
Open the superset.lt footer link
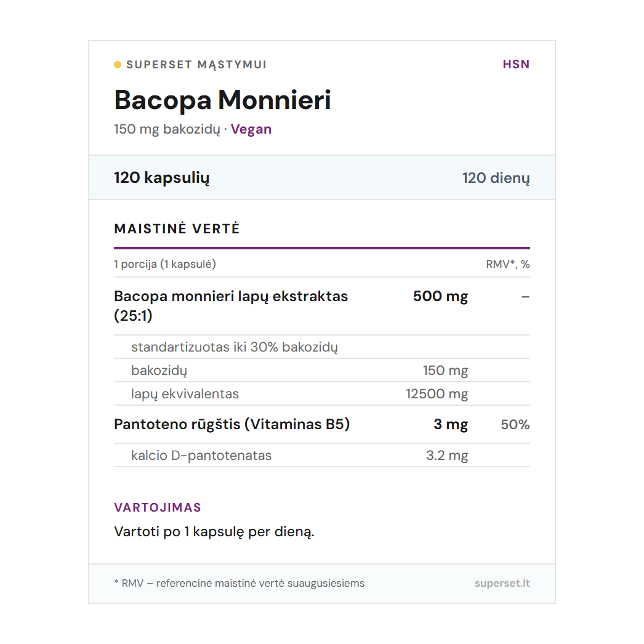[x=502, y=583]
